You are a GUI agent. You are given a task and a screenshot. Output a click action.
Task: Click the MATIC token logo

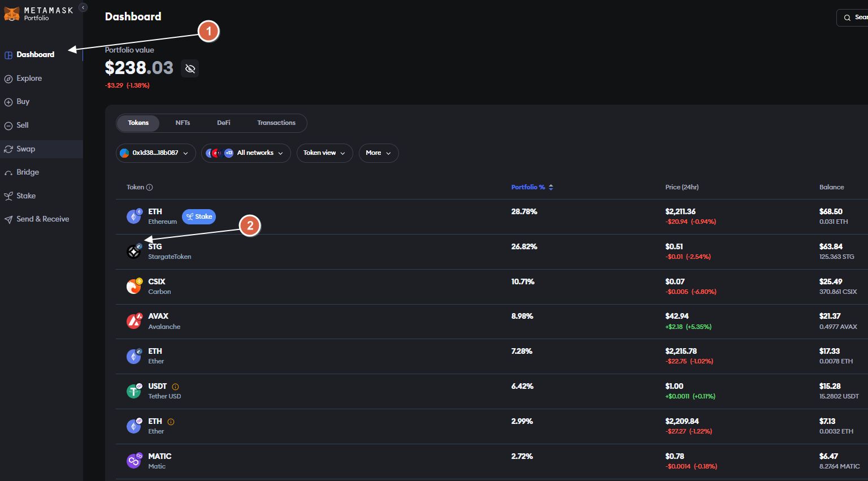coord(134,461)
